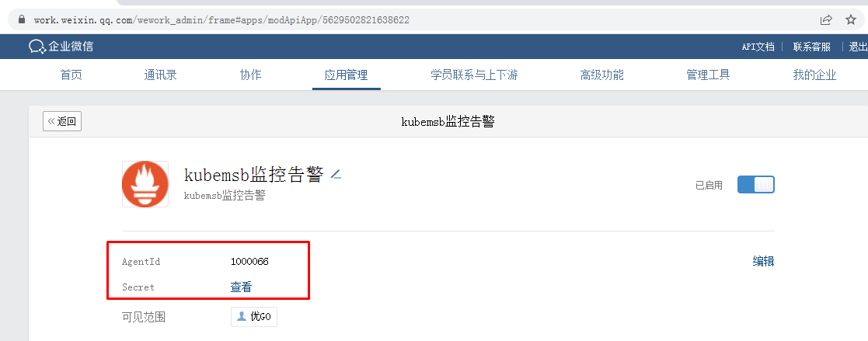Click the share icon in address bar
This screenshot has height=341, width=868.
pos(826,19)
